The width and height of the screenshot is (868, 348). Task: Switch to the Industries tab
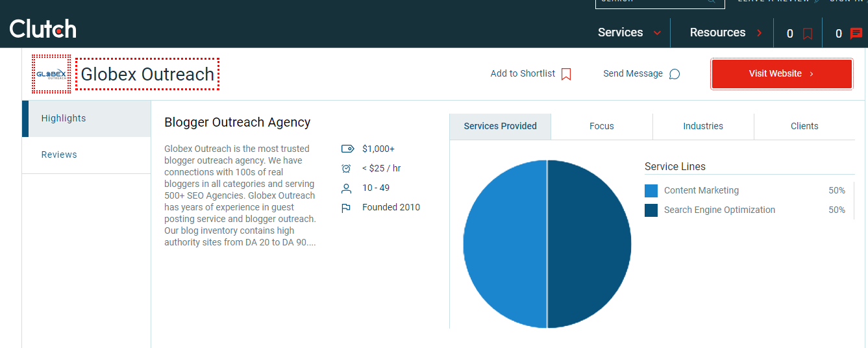point(703,126)
